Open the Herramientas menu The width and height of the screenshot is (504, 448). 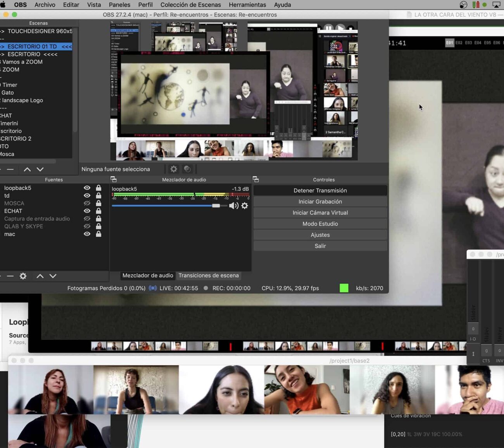(x=247, y=5)
